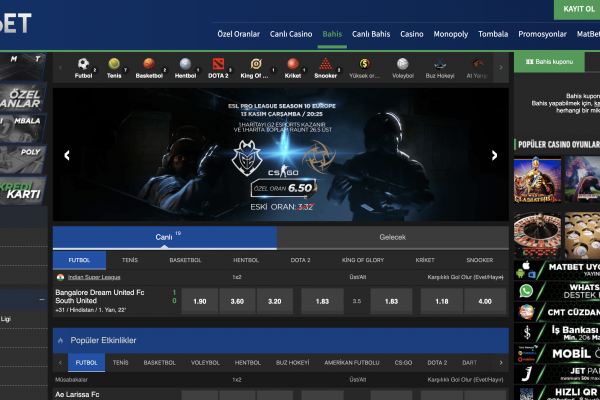Image resolution: width=600 pixels, height=400 pixels.
Task: Switch to the Gelecek tab
Action: [x=393, y=237]
